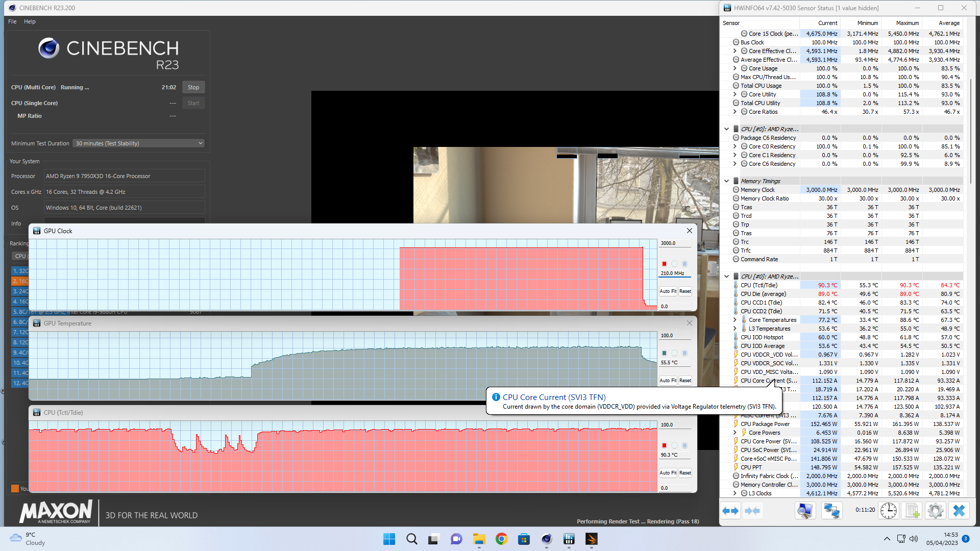Stop the running CPU Multi Core test
980x551 pixels.
tap(193, 87)
